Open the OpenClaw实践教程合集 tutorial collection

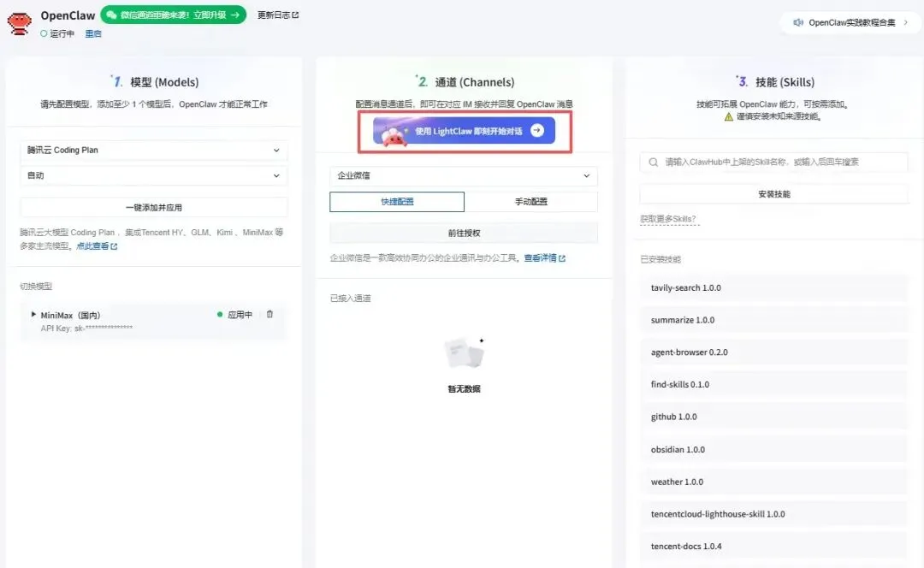[x=851, y=22]
